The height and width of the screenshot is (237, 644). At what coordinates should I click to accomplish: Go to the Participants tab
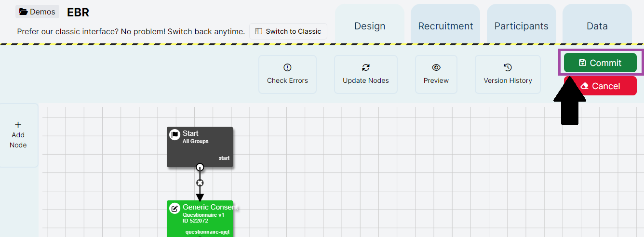click(x=521, y=26)
